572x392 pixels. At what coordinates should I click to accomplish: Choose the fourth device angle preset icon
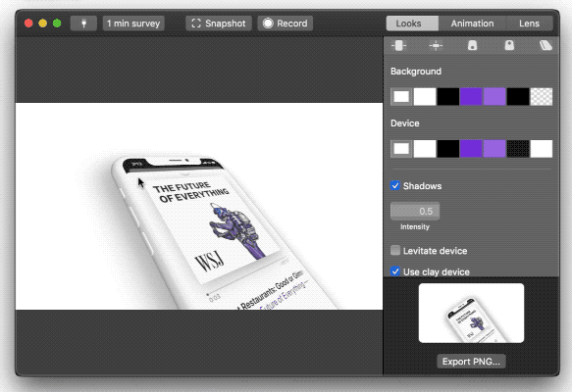pyautogui.click(x=509, y=45)
